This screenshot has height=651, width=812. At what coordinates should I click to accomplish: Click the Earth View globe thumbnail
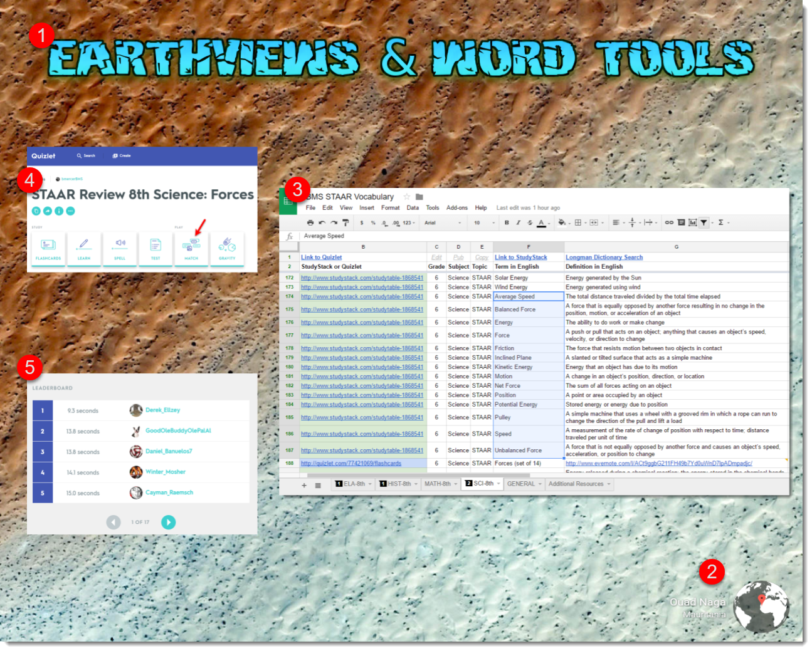761,606
